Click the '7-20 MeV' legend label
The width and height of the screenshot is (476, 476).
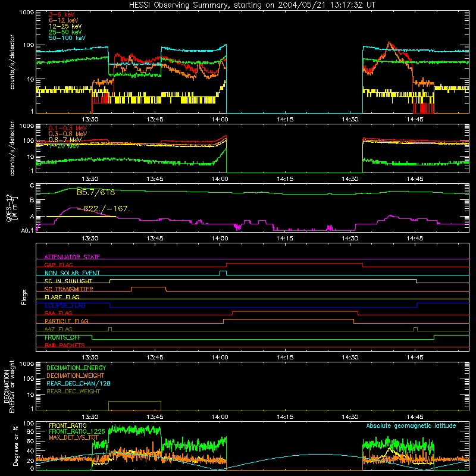[64, 146]
